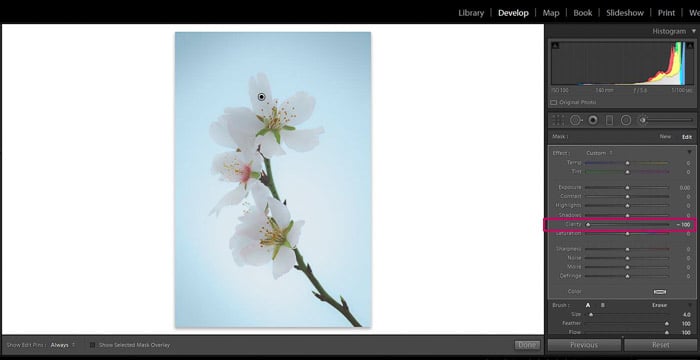
Task: Select the Erase brush
Action: pos(659,306)
